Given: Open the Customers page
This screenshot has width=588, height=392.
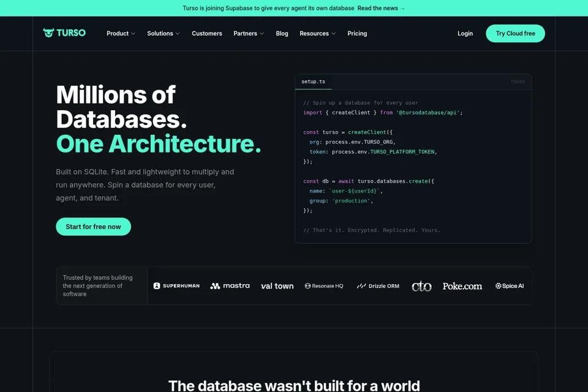Looking at the screenshot, I should (206, 34).
